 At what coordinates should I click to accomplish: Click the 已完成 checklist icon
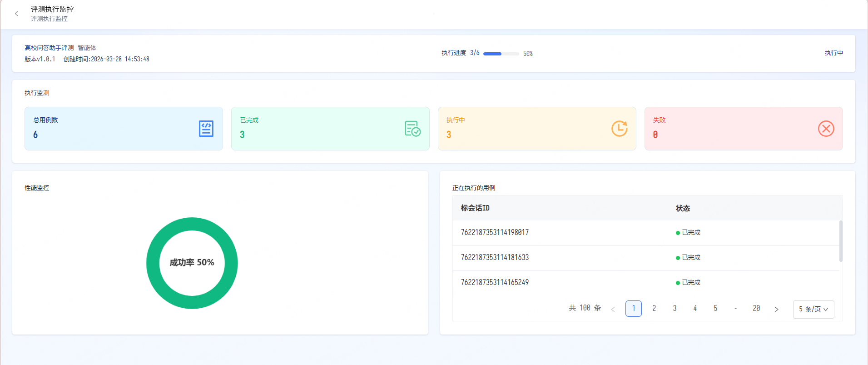tap(412, 129)
